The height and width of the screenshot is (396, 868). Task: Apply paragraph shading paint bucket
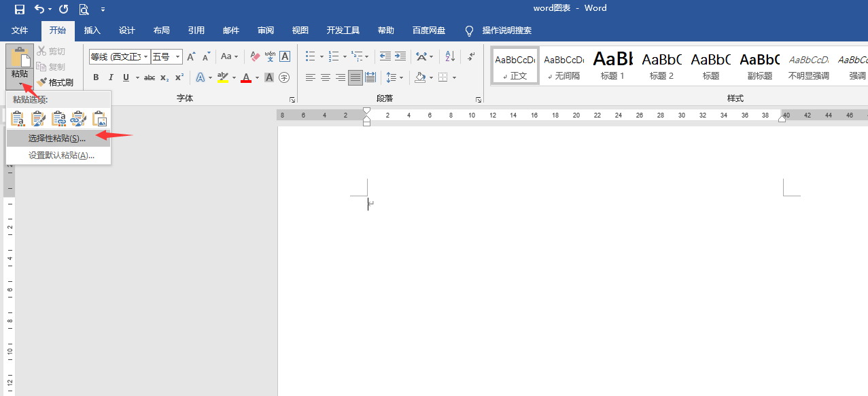coord(420,77)
